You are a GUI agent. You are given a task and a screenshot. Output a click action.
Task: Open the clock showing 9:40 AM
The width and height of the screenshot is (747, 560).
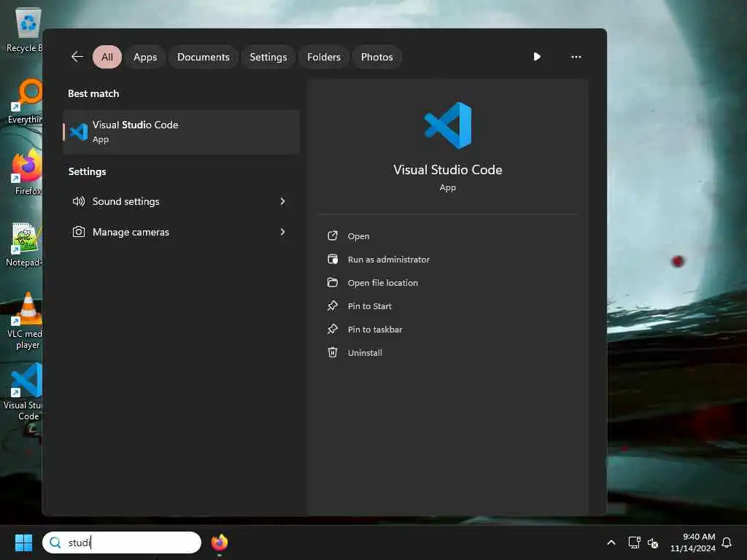[x=693, y=542]
